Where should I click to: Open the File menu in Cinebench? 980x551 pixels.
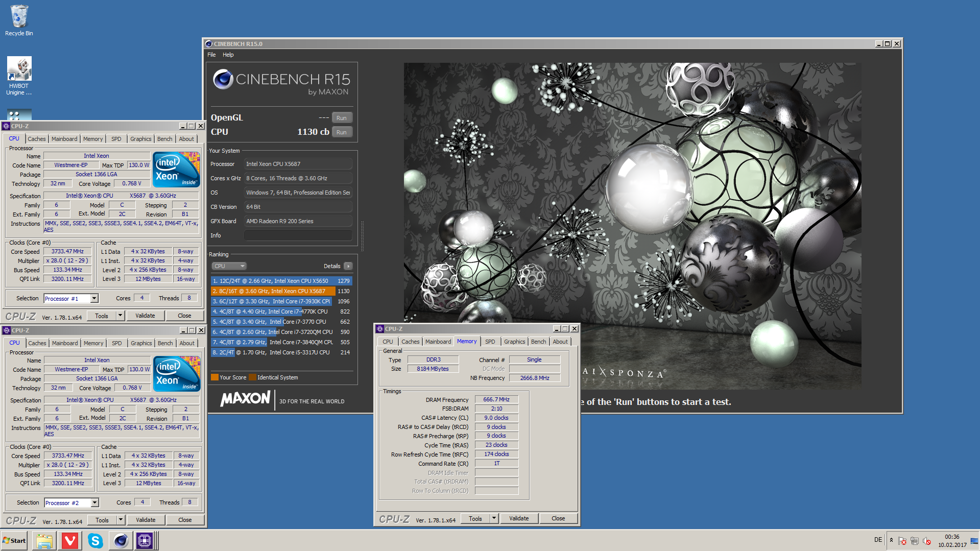[x=211, y=55]
